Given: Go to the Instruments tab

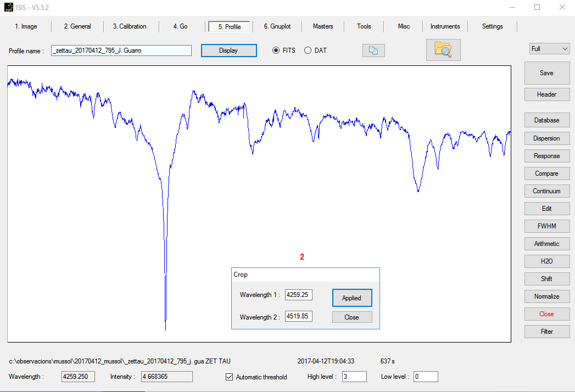Looking at the screenshot, I should tap(445, 26).
